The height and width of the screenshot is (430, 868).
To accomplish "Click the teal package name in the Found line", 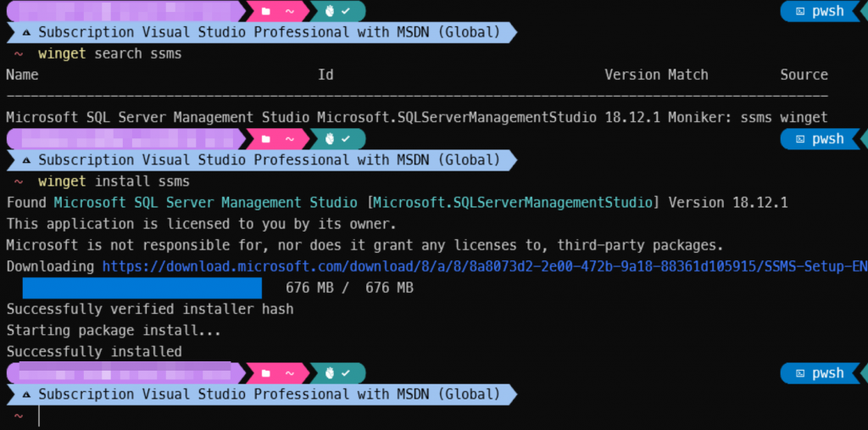I will coord(205,203).
